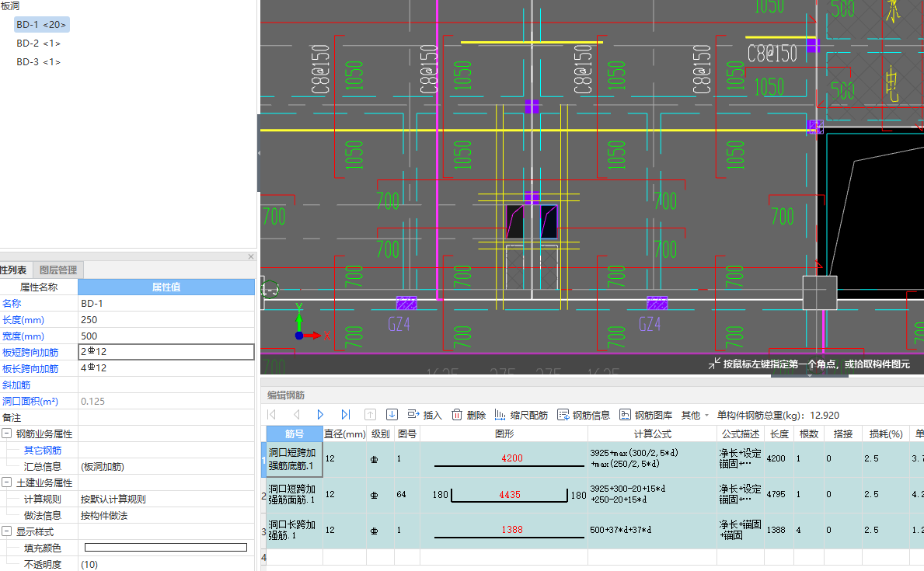The height and width of the screenshot is (571, 924).
Task: Switch to 图层管理 tab
Action: pyautogui.click(x=58, y=270)
